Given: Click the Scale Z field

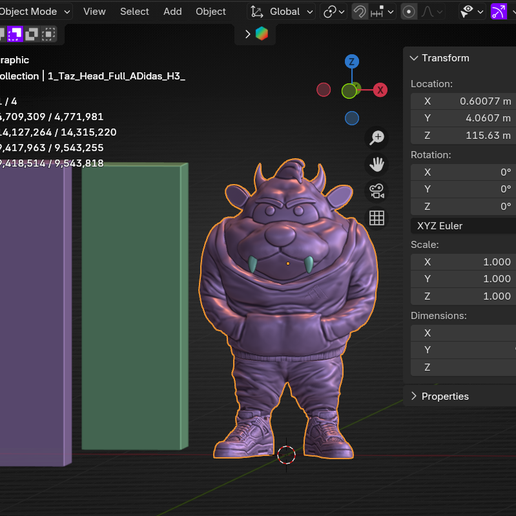Looking at the screenshot, I should [x=463, y=296].
